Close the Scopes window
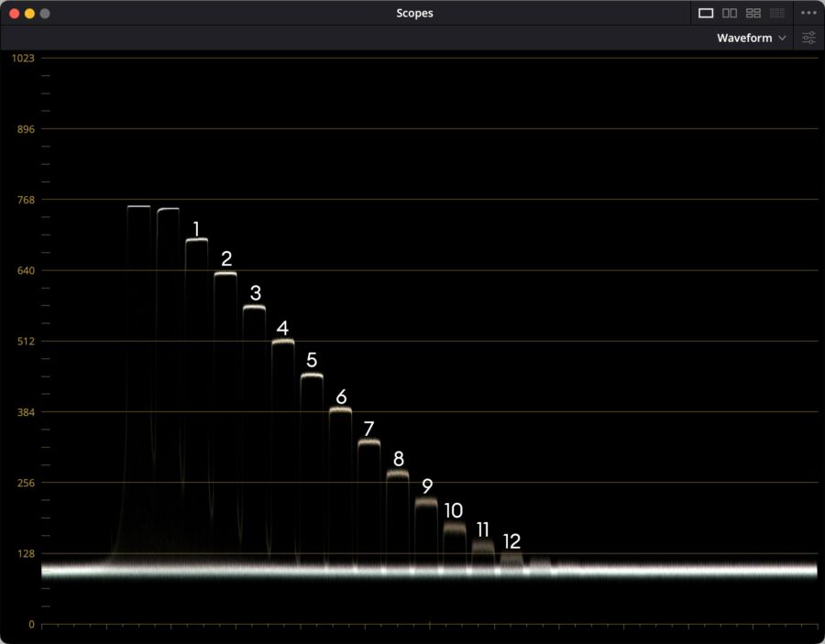The image size is (825, 644). click(x=14, y=14)
